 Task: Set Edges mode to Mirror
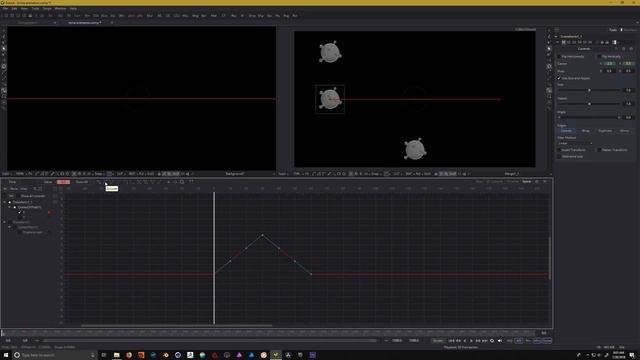click(x=624, y=131)
